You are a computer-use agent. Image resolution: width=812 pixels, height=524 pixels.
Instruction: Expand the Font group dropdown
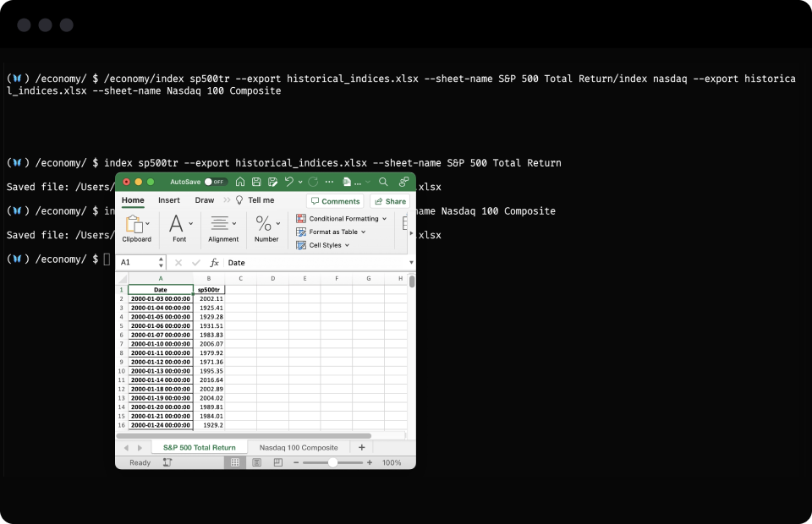point(190,223)
